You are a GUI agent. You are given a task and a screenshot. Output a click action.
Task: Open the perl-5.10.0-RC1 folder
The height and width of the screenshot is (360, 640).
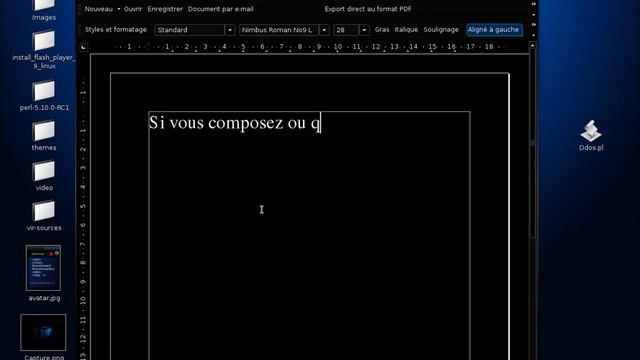click(44, 91)
